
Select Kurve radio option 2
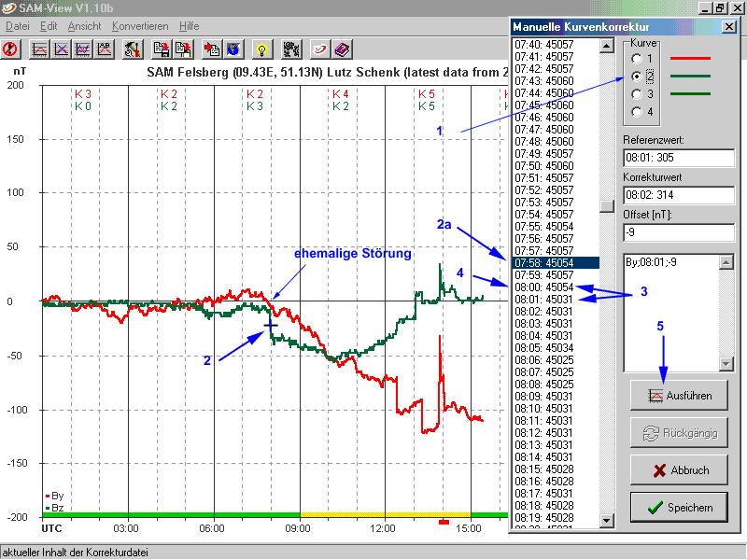tap(637, 77)
